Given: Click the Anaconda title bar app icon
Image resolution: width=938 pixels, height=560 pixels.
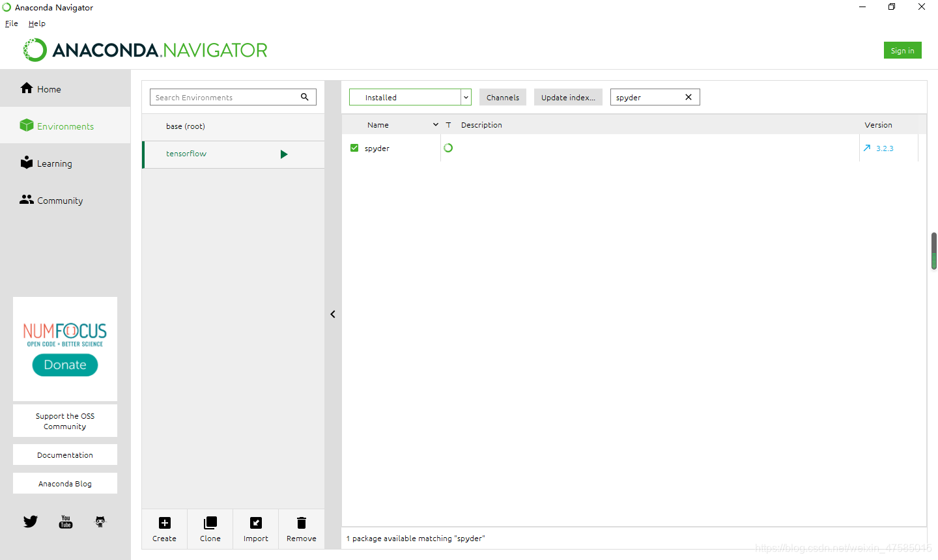Looking at the screenshot, I should (x=7, y=7).
